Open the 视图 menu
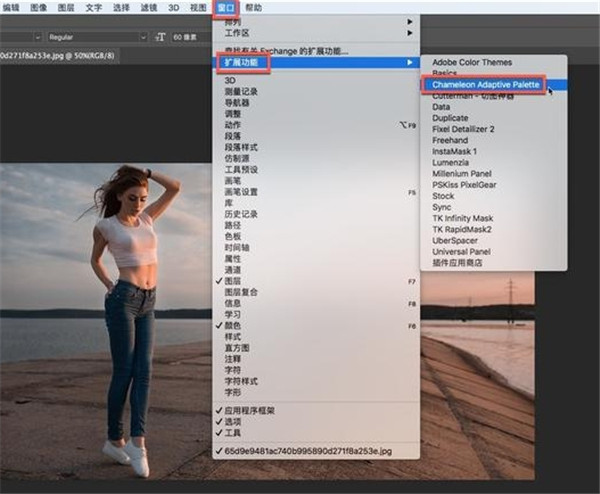The image size is (600, 494). click(198, 7)
